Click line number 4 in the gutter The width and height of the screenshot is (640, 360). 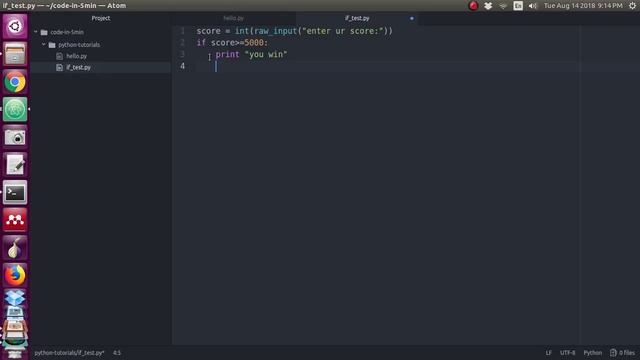pyautogui.click(x=182, y=66)
